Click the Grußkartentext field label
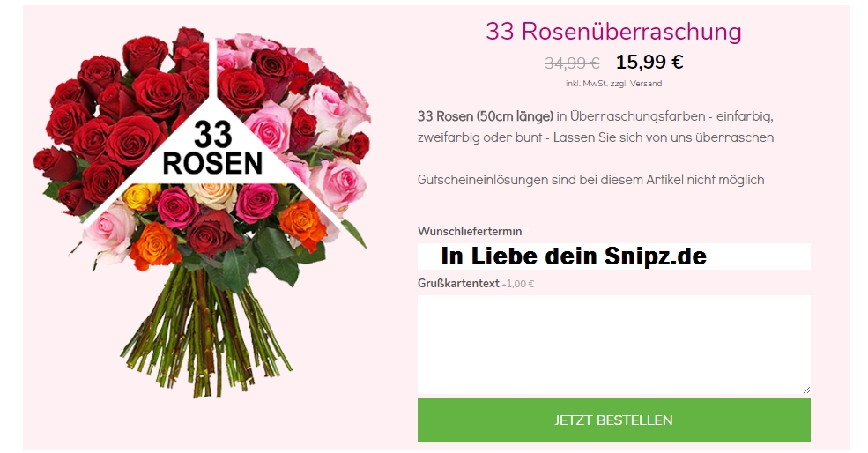Image resolution: width=868 pixels, height=453 pixels. coord(458,283)
